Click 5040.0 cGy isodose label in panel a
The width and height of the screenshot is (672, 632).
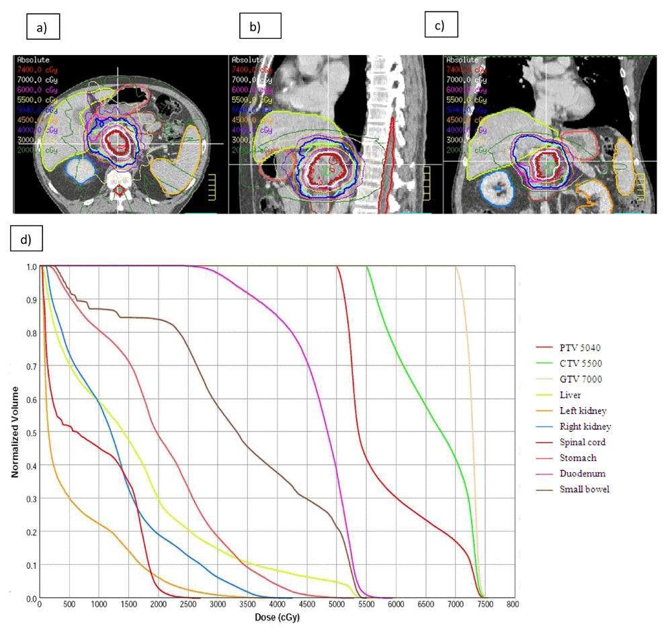tap(37, 110)
